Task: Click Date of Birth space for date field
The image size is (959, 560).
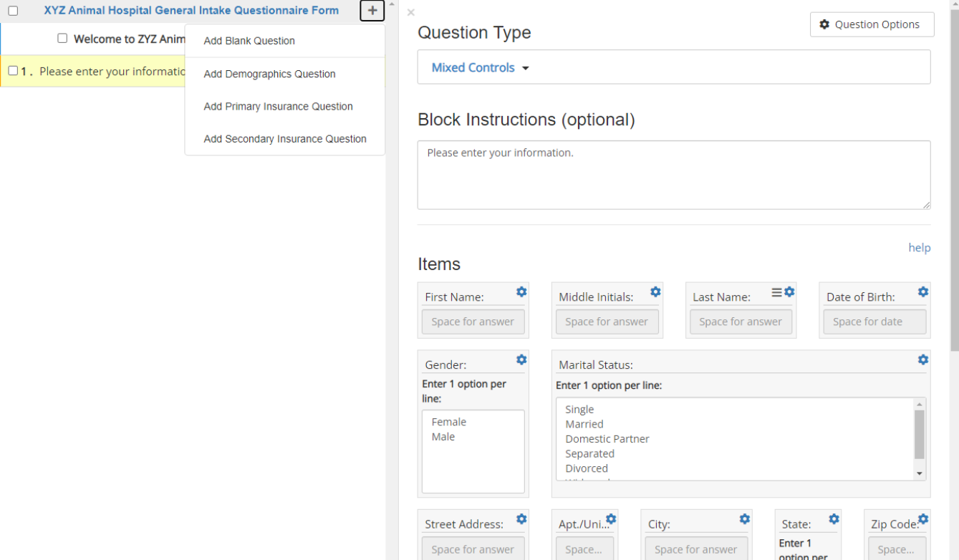Action: [874, 322]
